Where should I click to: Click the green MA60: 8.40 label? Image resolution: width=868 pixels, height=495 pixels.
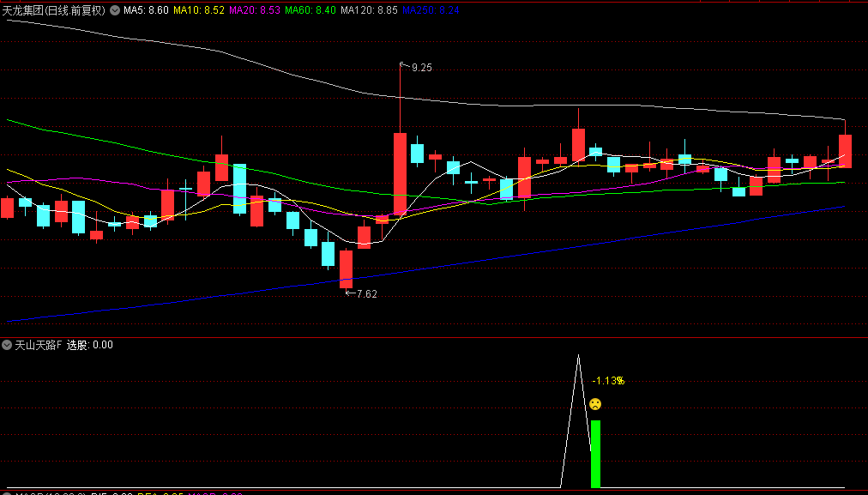(x=310, y=10)
